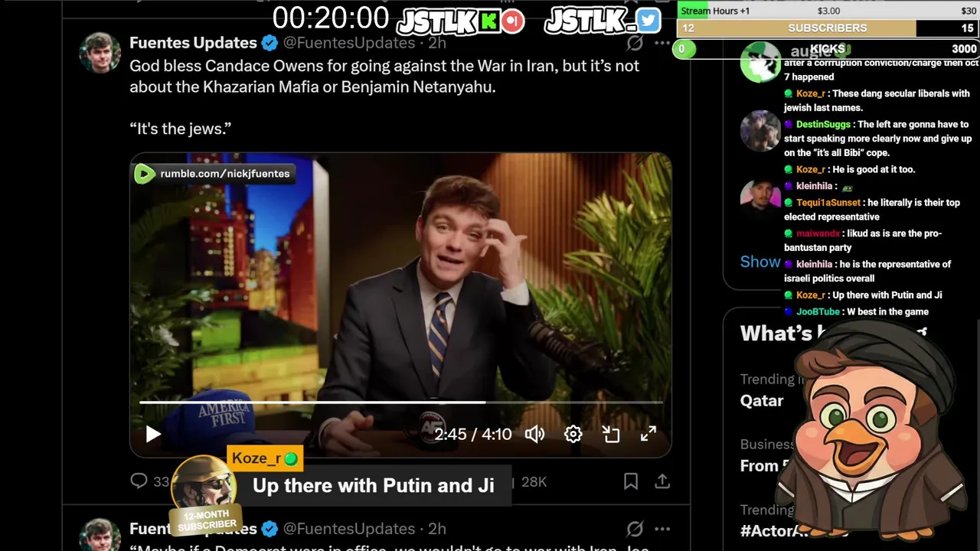This screenshot has width=980, height=551.
Task: Expand the video to fullscreen
Action: point(648,434)
